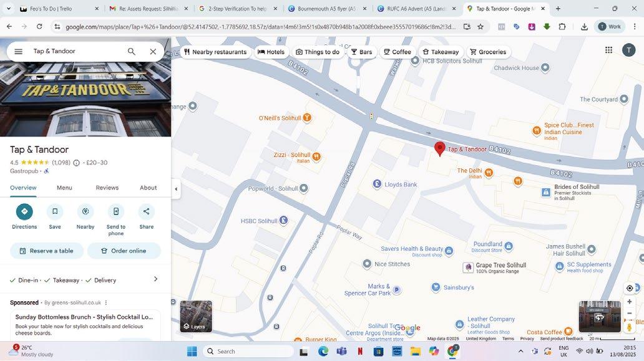Viewport: 644px width, 361px height.
Task: Select the Sainsbury's map pin
Action: click(436, 287)
